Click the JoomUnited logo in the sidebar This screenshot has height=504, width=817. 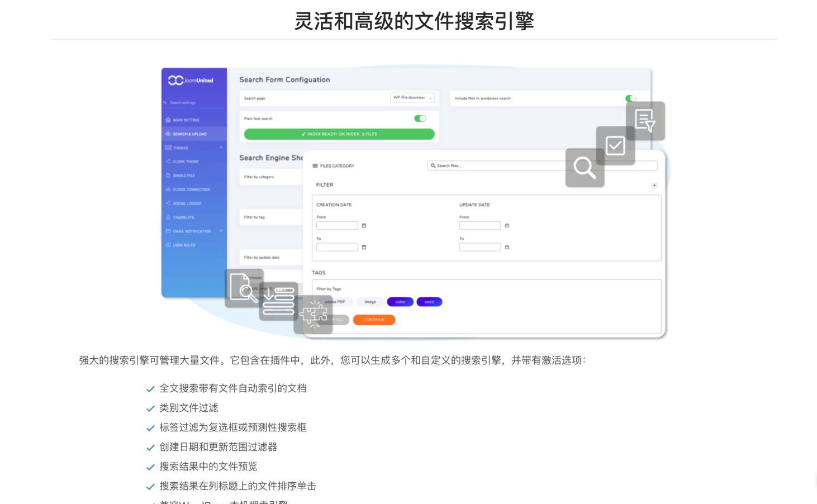click(191, 80)
